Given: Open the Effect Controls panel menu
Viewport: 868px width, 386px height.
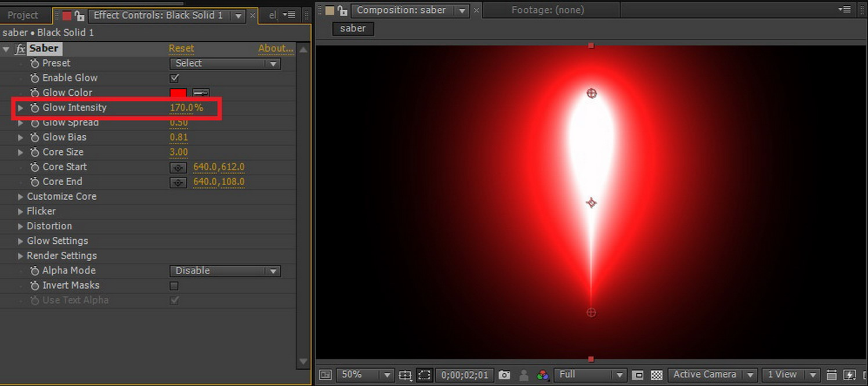Looking at the screenshot, I should click(289, 15).
